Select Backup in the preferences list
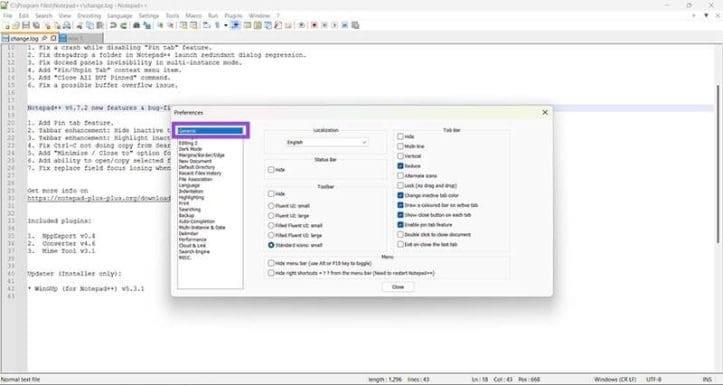723x385 pixels. [x=187, y=215]
